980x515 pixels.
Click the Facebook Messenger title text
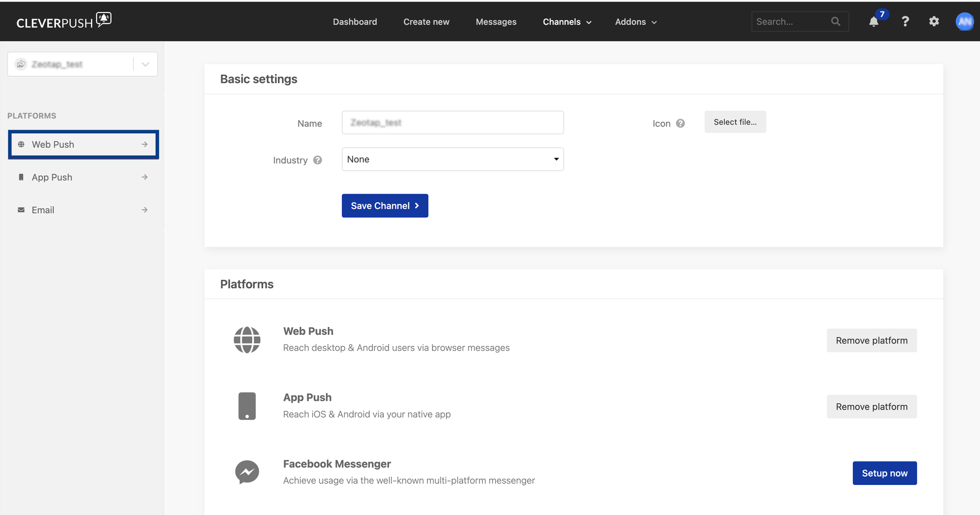tap(337, 464)
